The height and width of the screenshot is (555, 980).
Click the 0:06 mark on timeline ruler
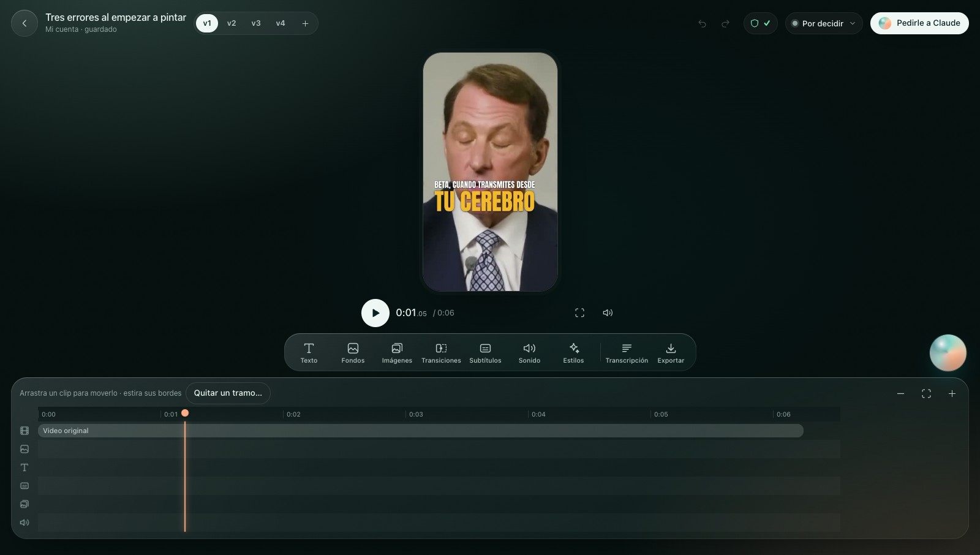783,415
